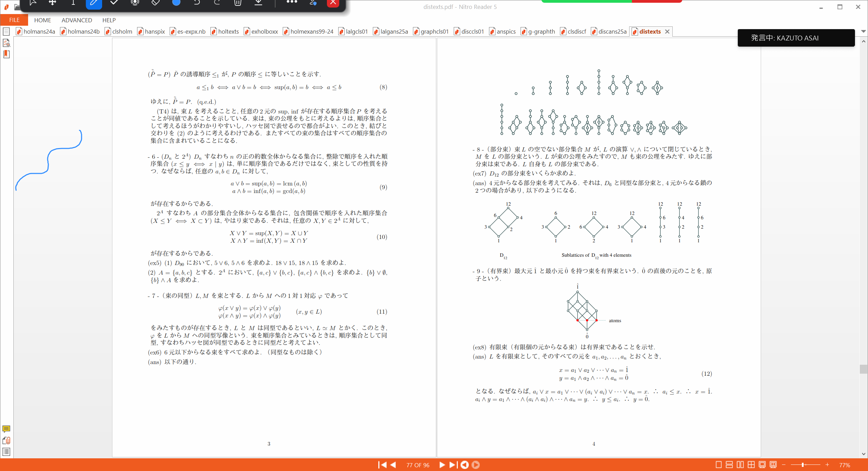Viewport: 868px width, 471px height.
Task: Go back to previous view
Action: tap(465, 465)
